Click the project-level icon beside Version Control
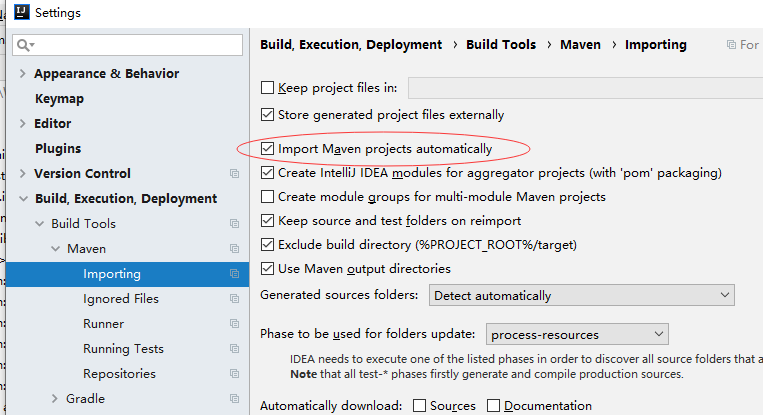Image resolution: width=763 pixels, height=415 pixels. coord(235,174)
